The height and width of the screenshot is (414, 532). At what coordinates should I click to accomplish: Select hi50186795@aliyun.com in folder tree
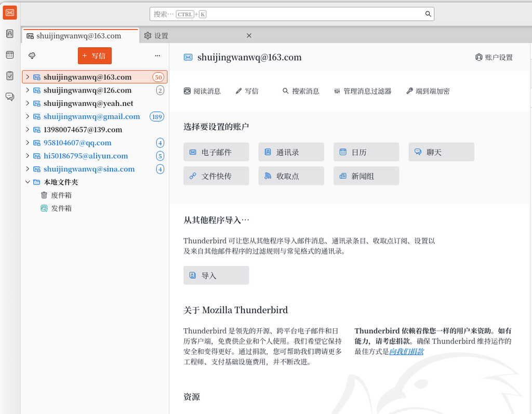click(x=95, y=156)
